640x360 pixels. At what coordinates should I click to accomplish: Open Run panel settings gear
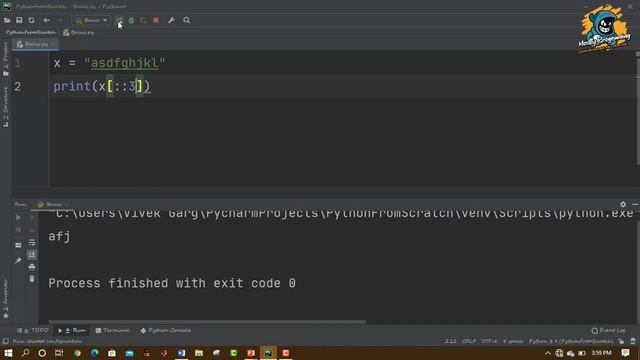point(623,204)
